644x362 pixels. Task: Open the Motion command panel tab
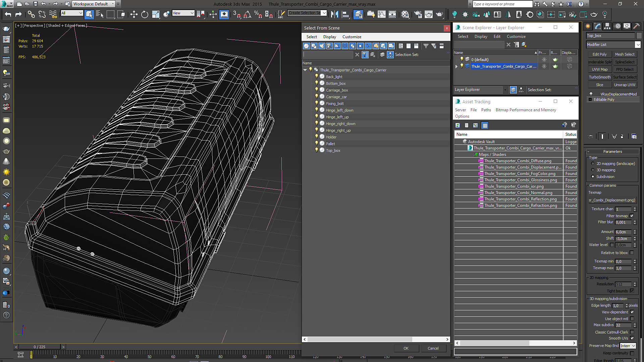tap(617, 26)
